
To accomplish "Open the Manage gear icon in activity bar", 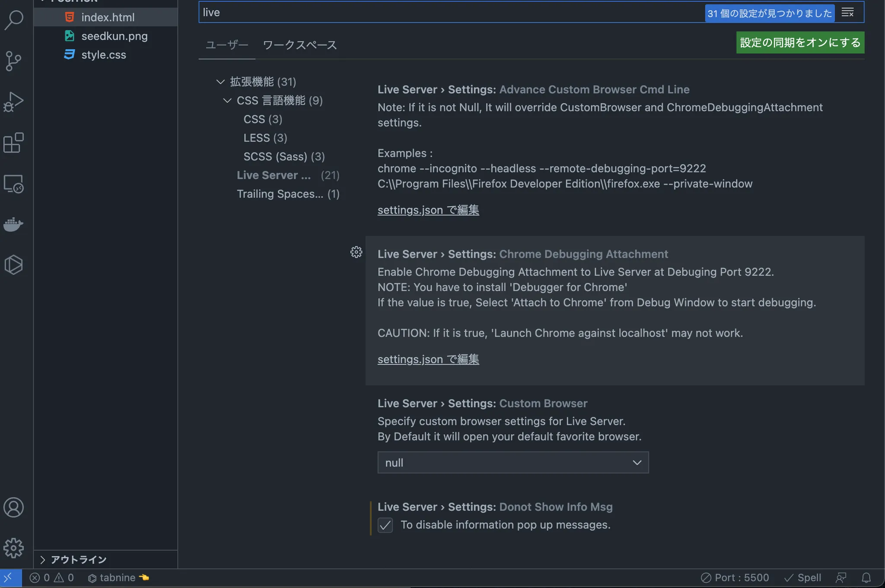I will coord(14,548).
